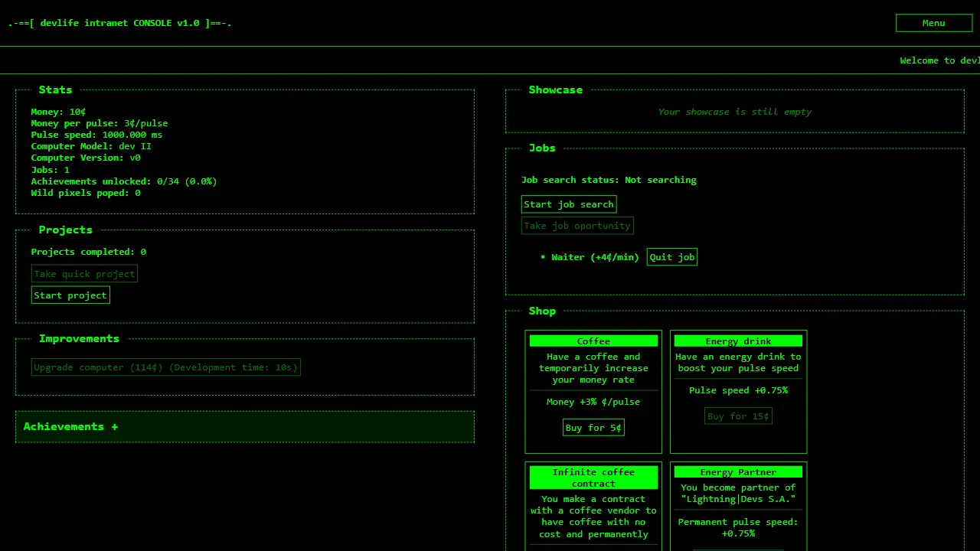Click Start job search button

pos(569,204)
